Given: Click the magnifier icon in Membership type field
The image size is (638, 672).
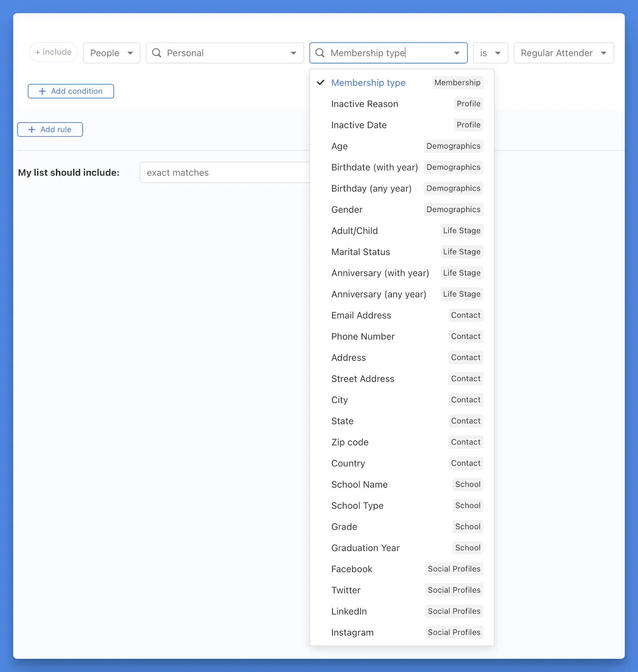Looking at the screenshot, I should coord(320,53).
